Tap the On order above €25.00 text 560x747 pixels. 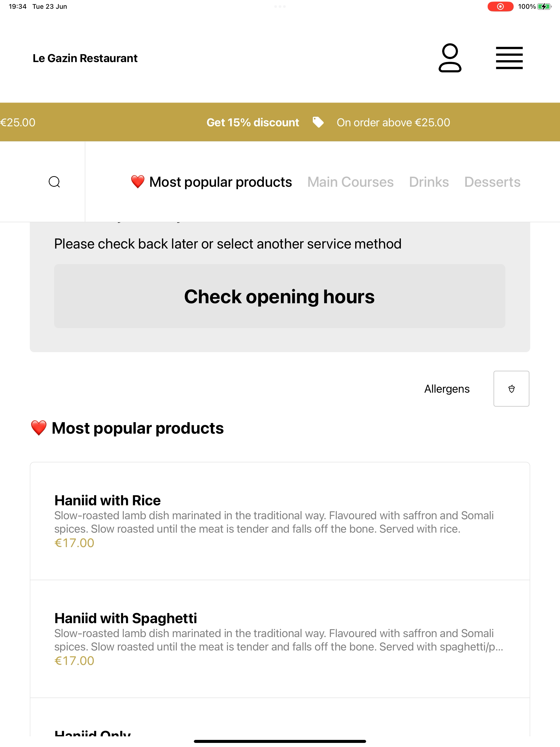coord(393,122)
